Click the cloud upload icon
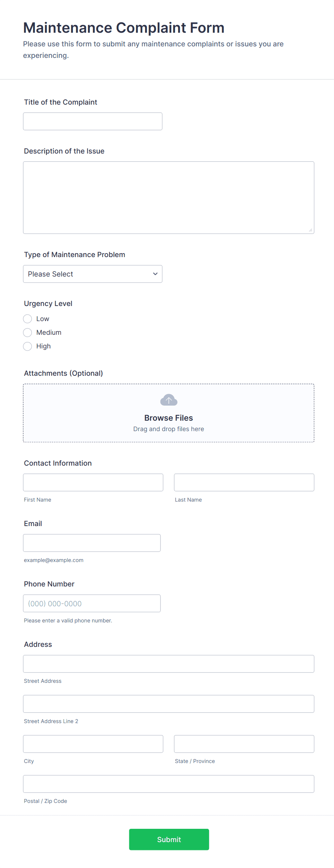 168,399
